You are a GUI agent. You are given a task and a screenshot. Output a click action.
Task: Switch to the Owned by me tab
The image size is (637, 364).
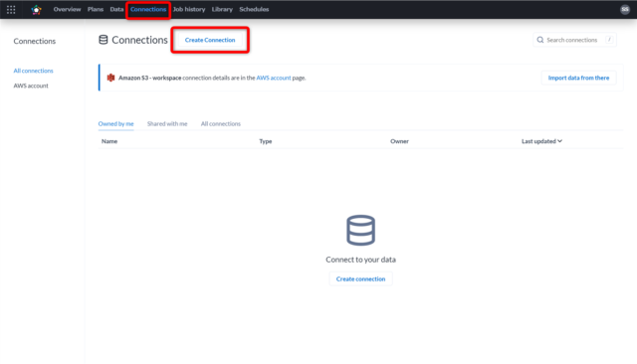click(x=115, y=123)
